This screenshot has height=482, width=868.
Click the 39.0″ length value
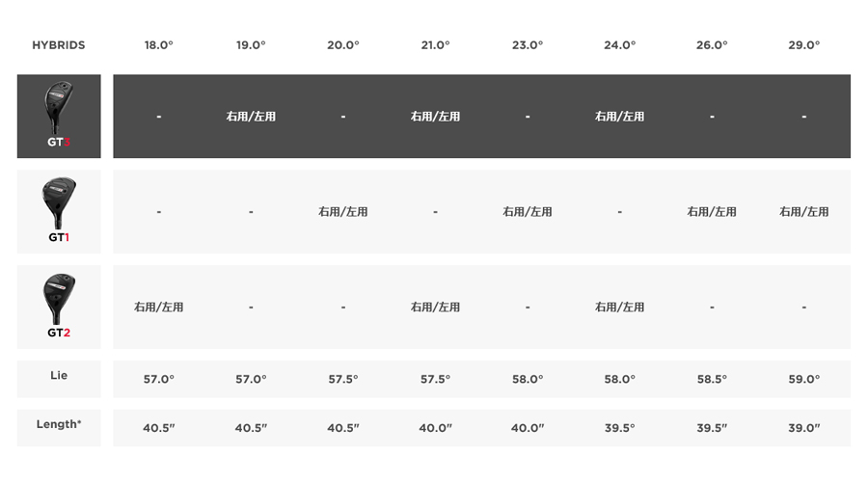(x=804, y=428)
